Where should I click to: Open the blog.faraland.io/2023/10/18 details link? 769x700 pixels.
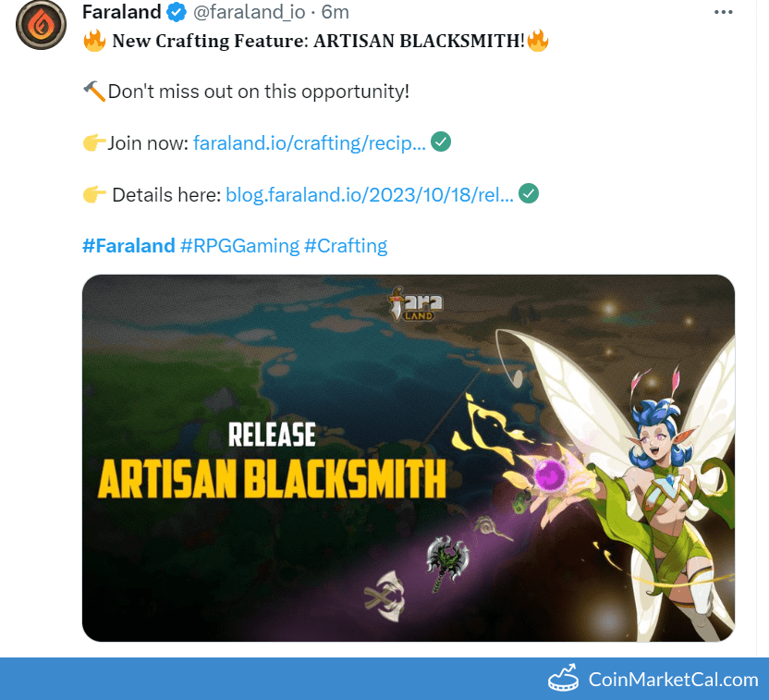click(370, 195)
